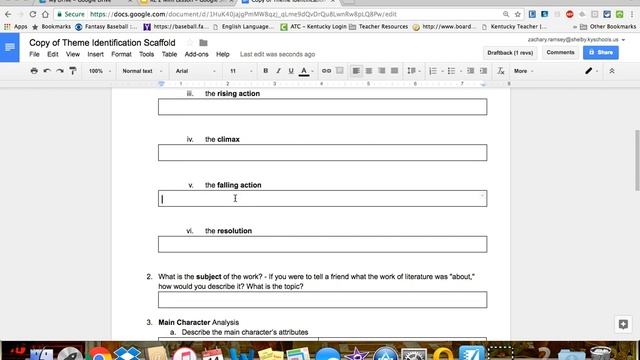The height and width of the screenshot is (360, 640).
Task: Open the Comments button
Action: pos(560,52)
